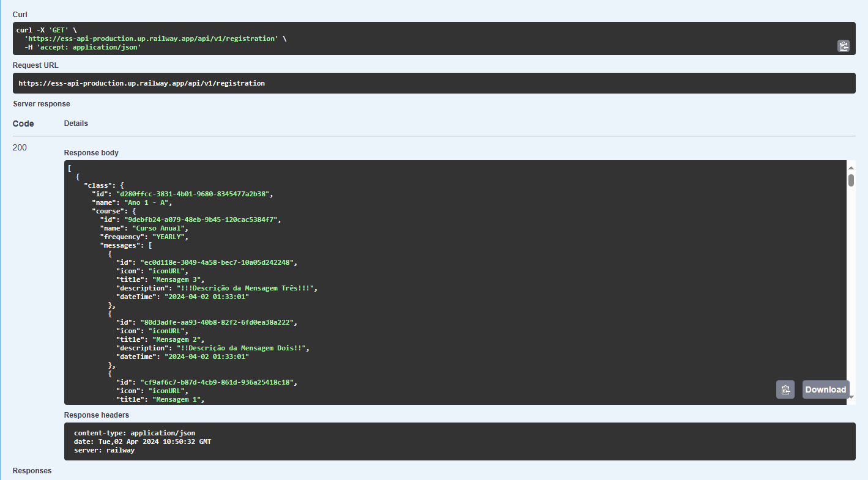Click the "Response headers" heading
Image resolution: width=868 pixels, height=480 pixels.
tap(97, 415)
